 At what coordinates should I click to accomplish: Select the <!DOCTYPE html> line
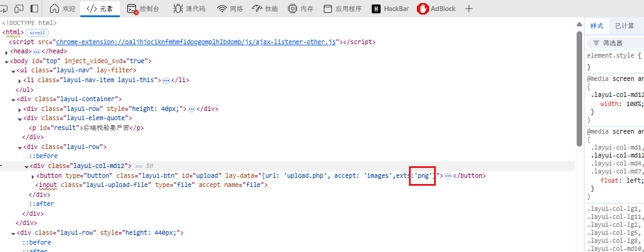[29, 23]
